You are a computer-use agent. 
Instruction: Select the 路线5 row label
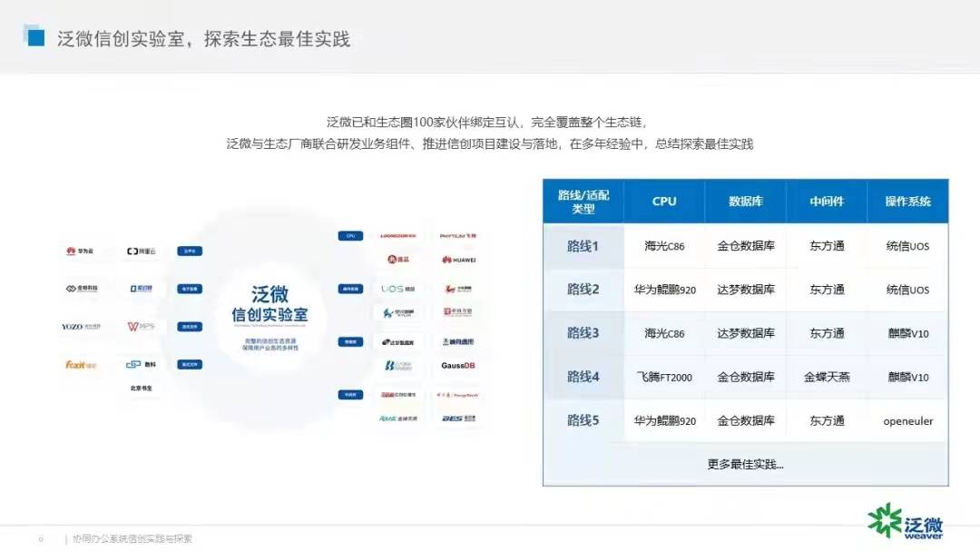coord(583,420)
